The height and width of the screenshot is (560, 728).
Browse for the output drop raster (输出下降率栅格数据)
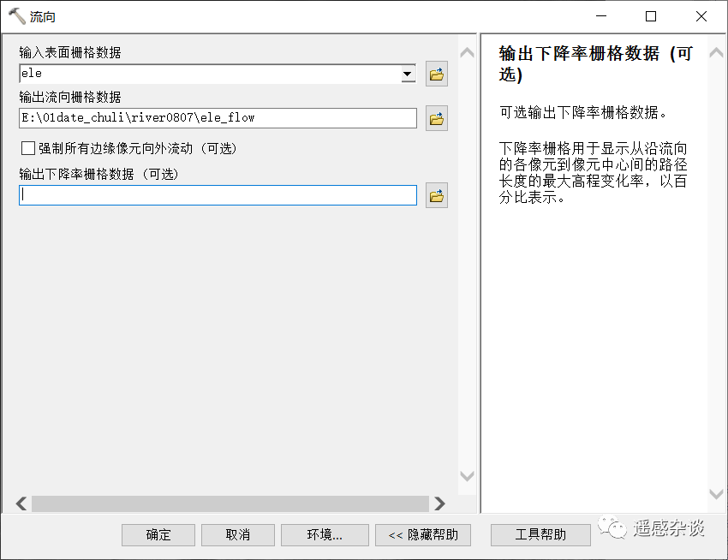pyautogui.click(x=437, y=195)
